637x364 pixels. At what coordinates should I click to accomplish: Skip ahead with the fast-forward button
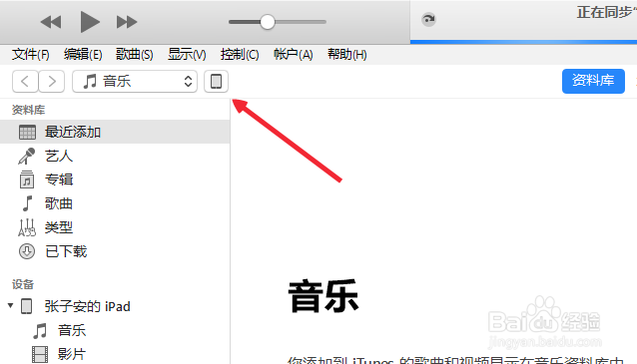pyautogui.click(x=127, y=22)
